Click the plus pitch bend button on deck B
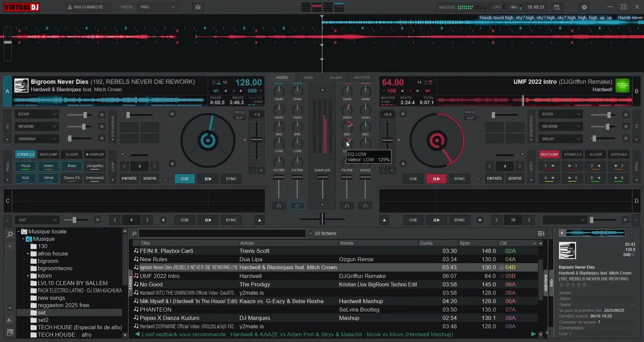Image resolution: width=644 pixels, height=342 pixels. 393,170
